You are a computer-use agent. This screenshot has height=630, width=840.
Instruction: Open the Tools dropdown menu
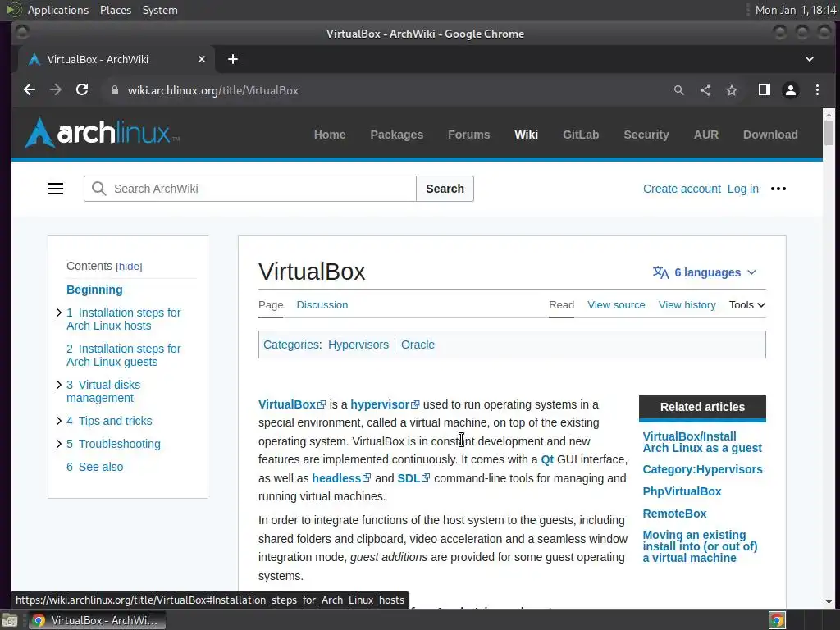(x=746, y=305)
